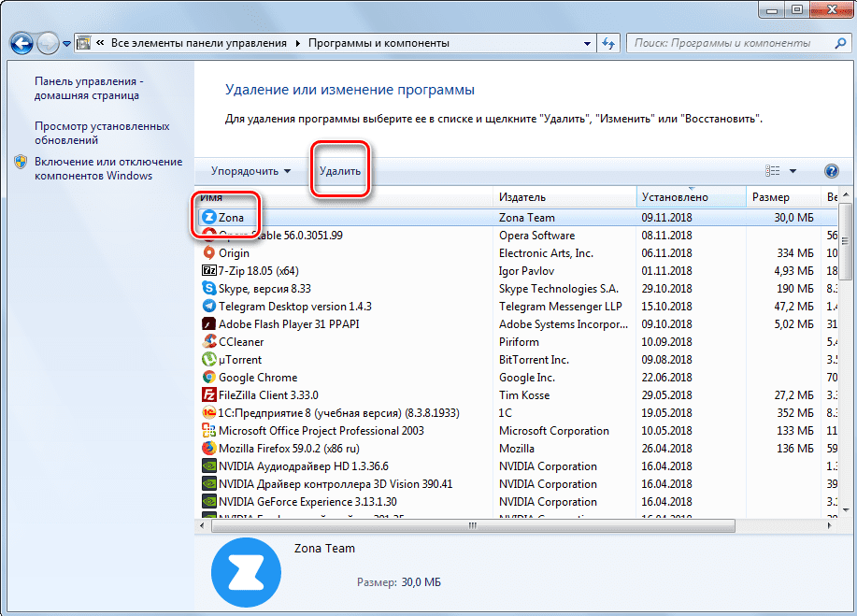857x616 pixels.
Task: Click the 7-Zip 18.05 icon
Action: [208, 270]
